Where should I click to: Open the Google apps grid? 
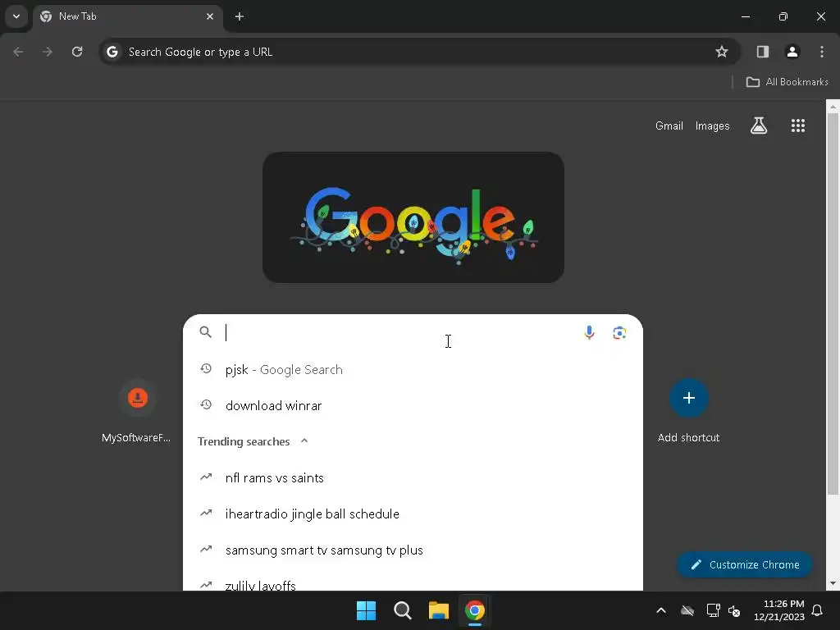tap(797, 126)
